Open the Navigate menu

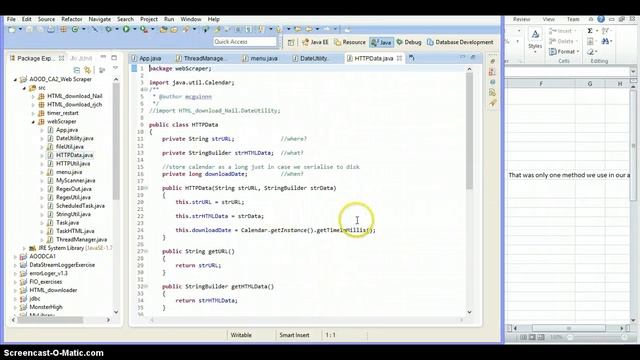100,19
